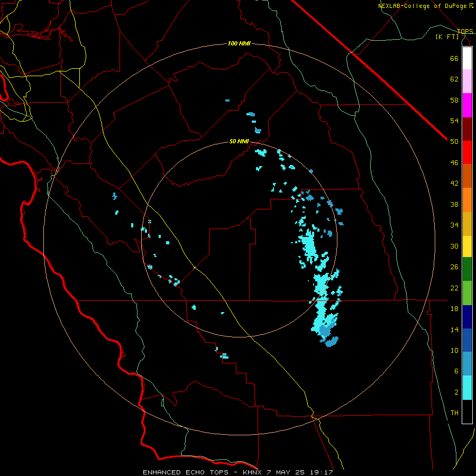Click the 50 legend value
The width and height of the screenshot is (476, 476).
(x=454, y=141)
